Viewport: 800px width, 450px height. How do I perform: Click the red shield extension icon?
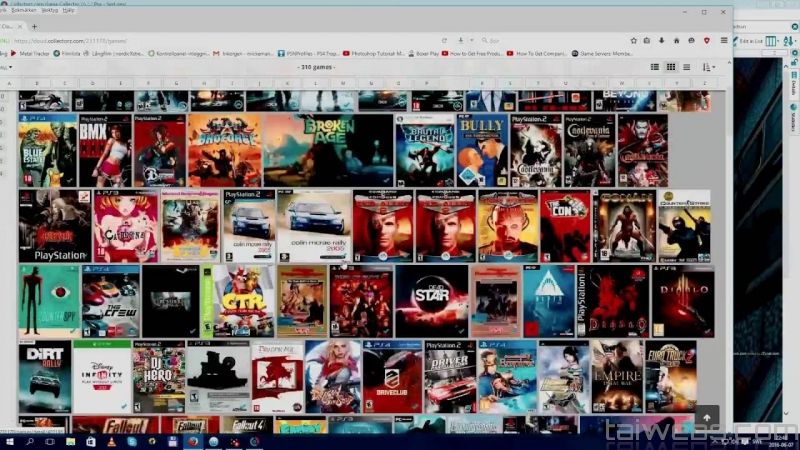[x=707, y=40]
